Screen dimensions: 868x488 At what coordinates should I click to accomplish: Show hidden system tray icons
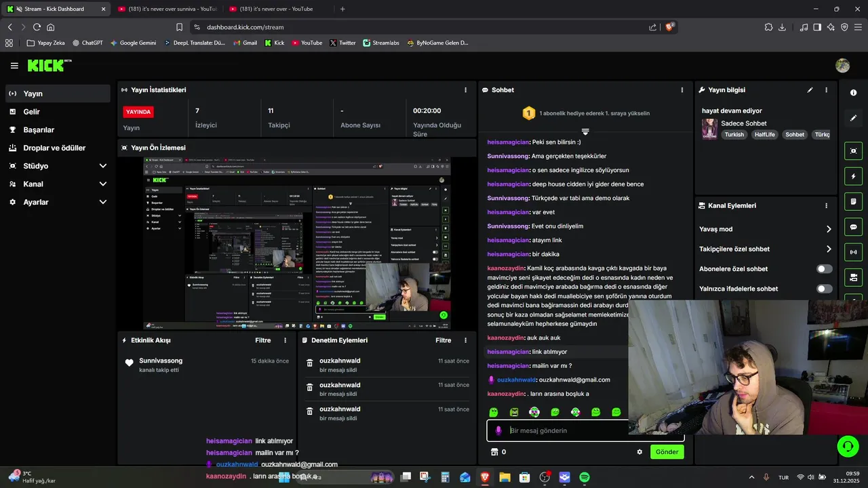[751, 477]
